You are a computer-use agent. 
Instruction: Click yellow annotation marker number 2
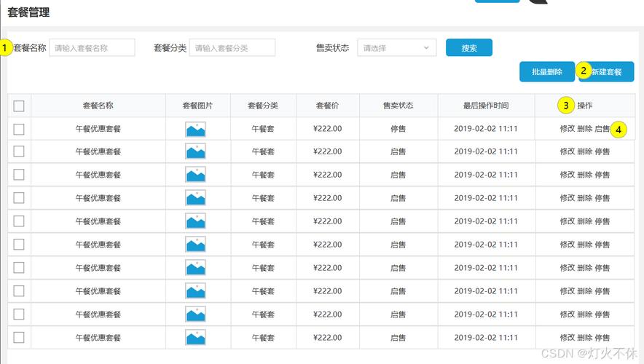(583, 71)
